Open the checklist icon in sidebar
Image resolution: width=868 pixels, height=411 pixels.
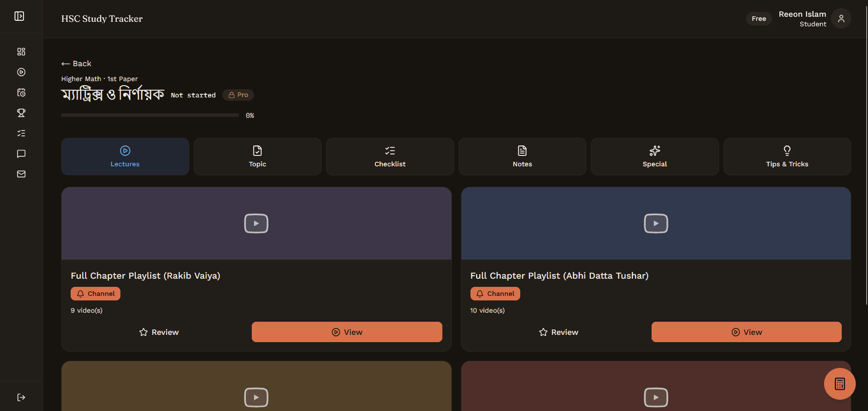coord(21,133)
